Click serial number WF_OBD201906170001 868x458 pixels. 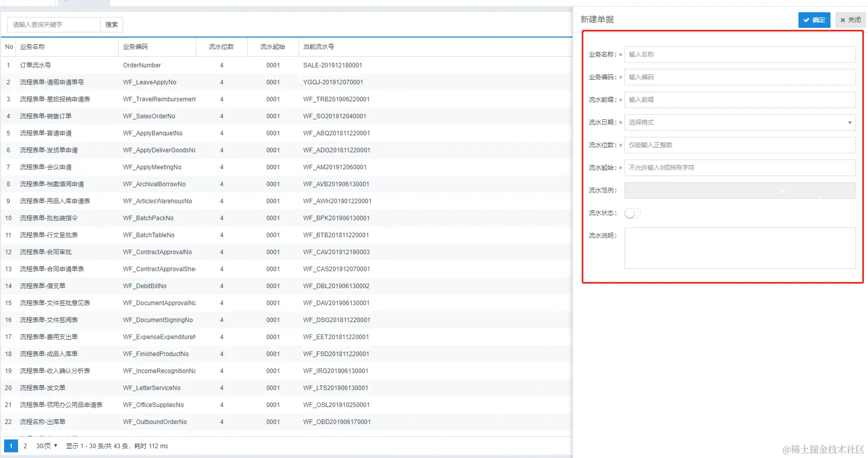click(337, 422)
